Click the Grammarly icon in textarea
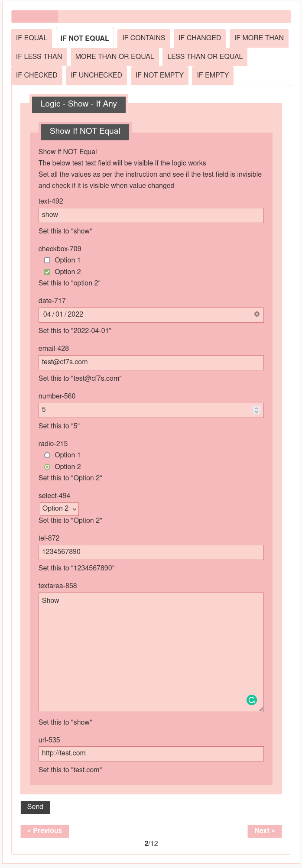 tap(252, 700)
